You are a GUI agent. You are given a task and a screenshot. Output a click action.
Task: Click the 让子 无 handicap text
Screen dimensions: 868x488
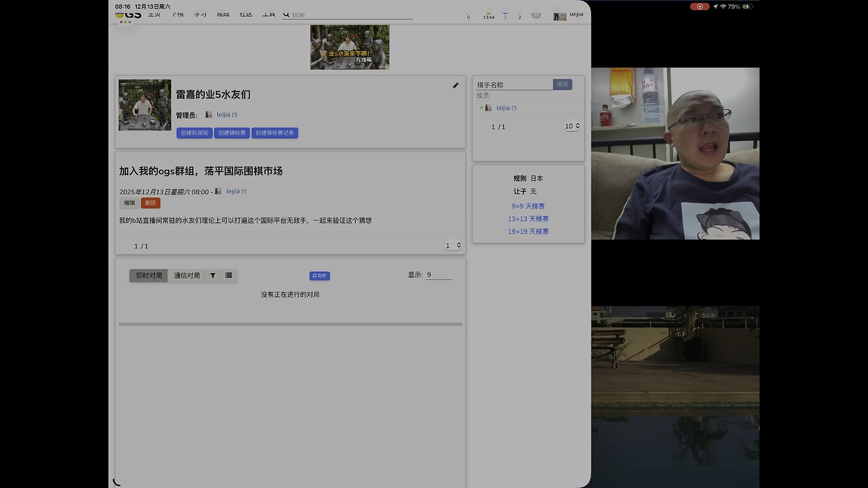[x=525, y=192]
